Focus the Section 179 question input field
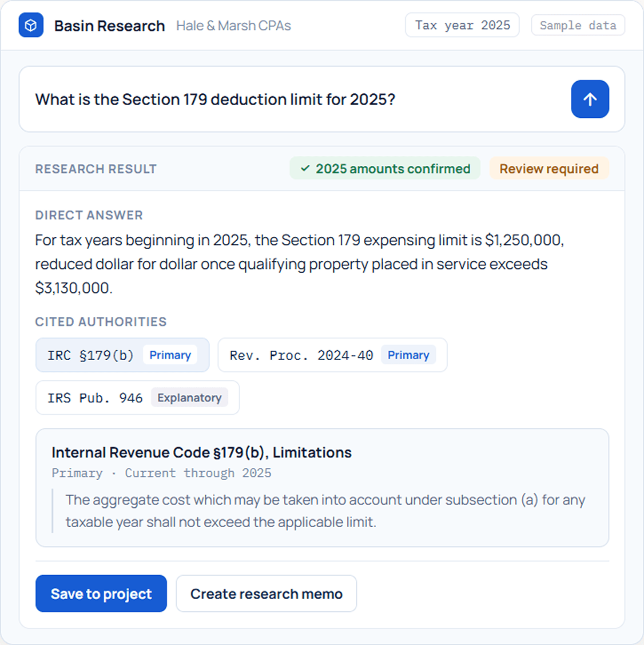The image size is (644, 645). click(295, 99)
